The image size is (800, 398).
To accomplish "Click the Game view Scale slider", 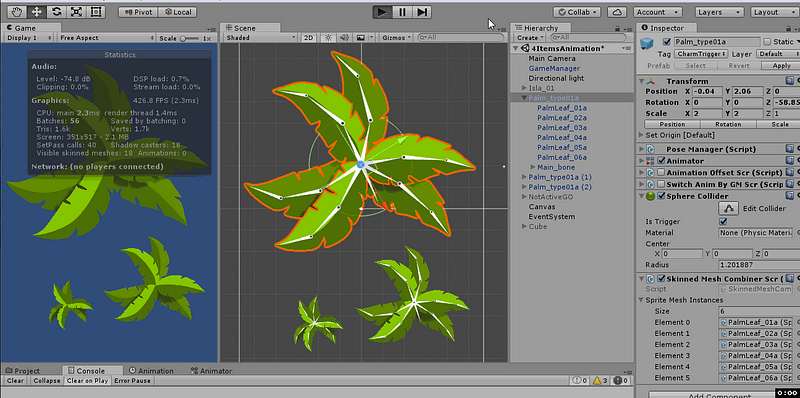I will [190, 38].
